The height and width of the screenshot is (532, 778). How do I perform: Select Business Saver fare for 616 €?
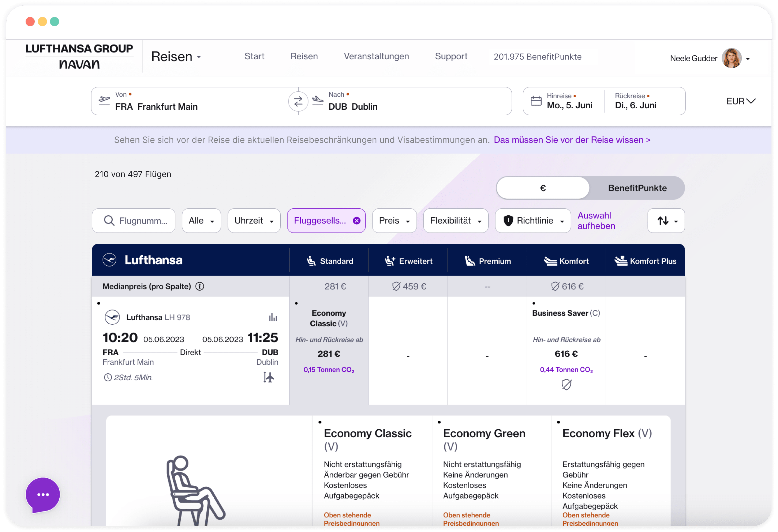(566, 350)
